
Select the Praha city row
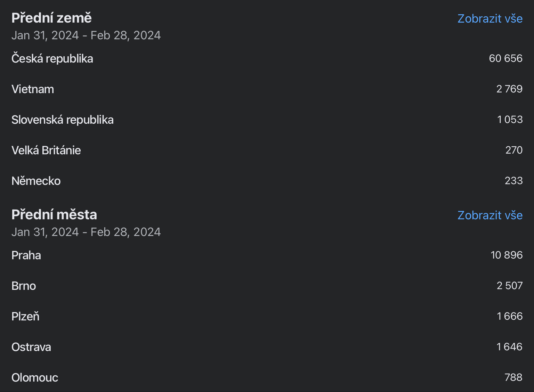point(267,255)
